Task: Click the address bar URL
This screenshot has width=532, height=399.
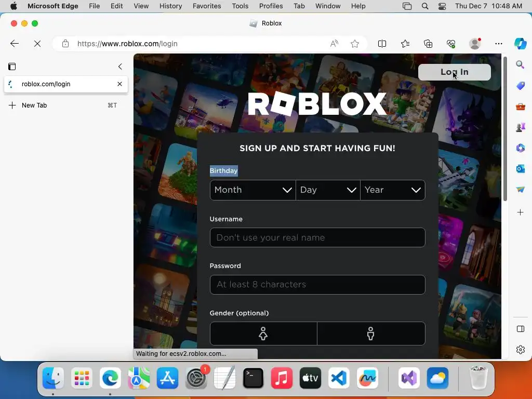Action: click(127, 44)
